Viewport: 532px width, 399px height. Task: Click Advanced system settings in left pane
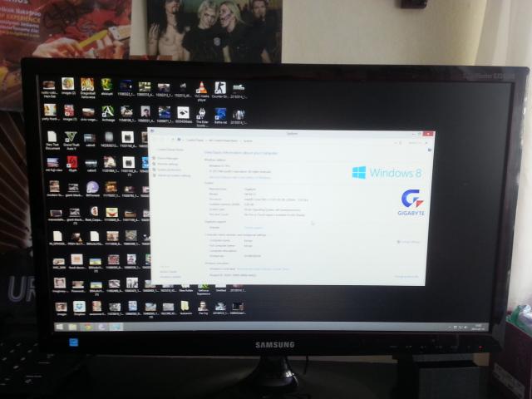(172, 175)
